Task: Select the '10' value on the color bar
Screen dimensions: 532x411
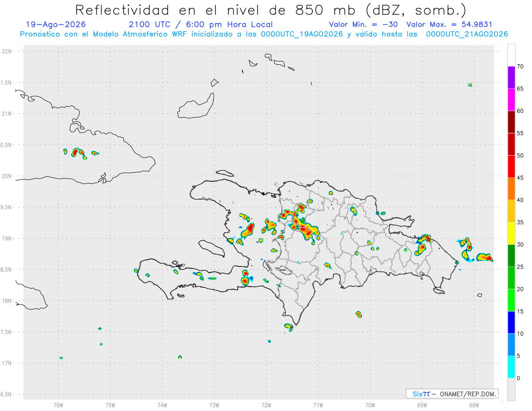Action: tap(520, 334)
